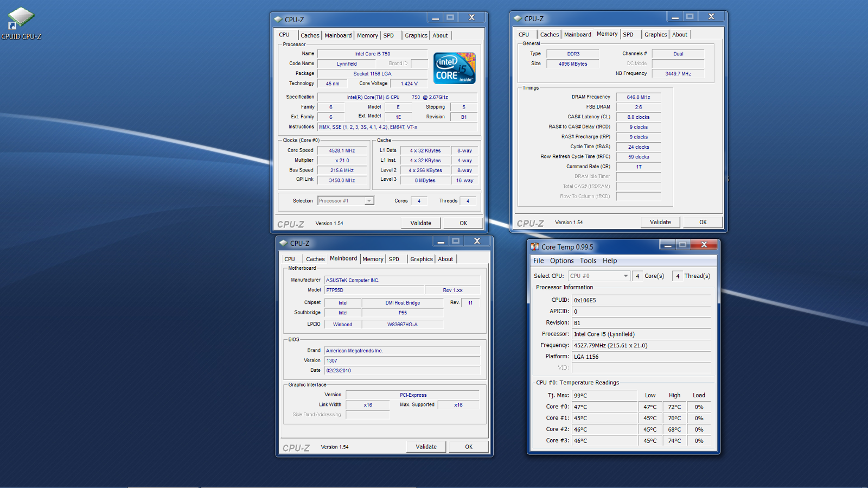
Task: Click the CPU-Z title icon in the CPU window
Action: coord(278,20)
